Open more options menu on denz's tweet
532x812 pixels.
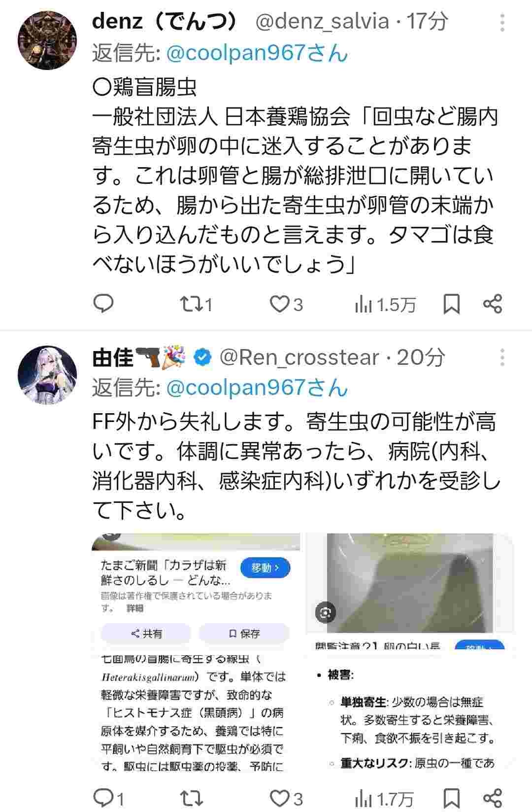point(502,23)
